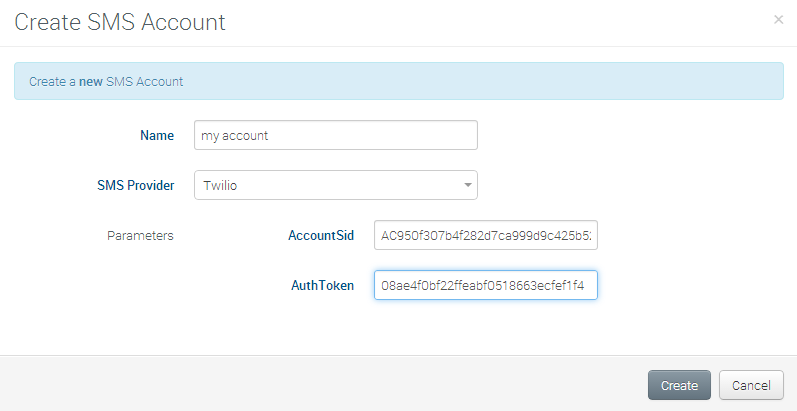Click the Name field label
The height and width of the screenshot is (411, 797).
click(x=157, y=135)
